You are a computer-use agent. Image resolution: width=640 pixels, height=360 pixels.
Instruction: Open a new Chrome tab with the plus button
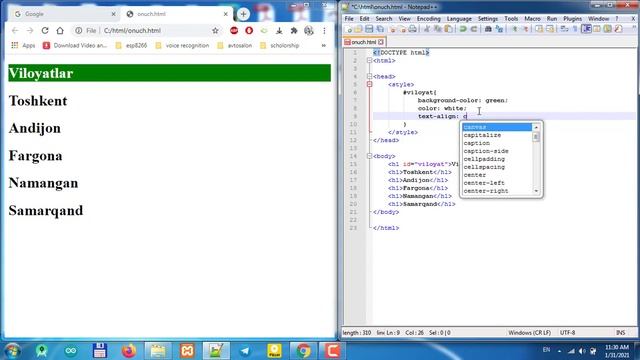(x=243, y=14)
